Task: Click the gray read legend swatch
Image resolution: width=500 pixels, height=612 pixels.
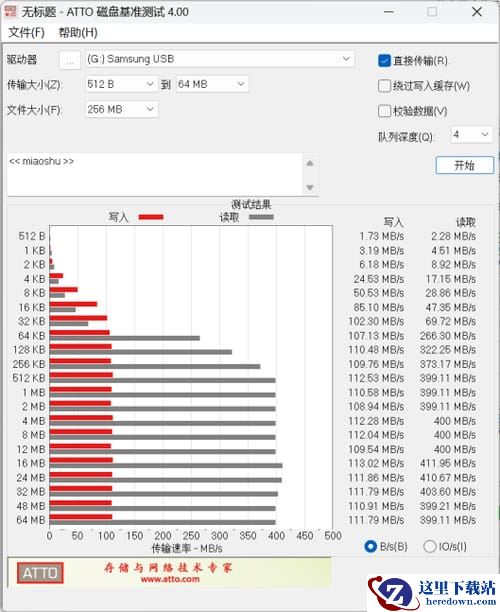Action: 261,217
